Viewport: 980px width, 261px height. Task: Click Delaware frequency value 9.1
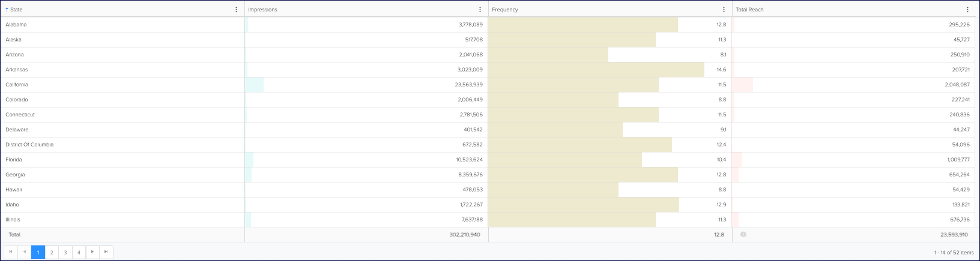[723, 130]
